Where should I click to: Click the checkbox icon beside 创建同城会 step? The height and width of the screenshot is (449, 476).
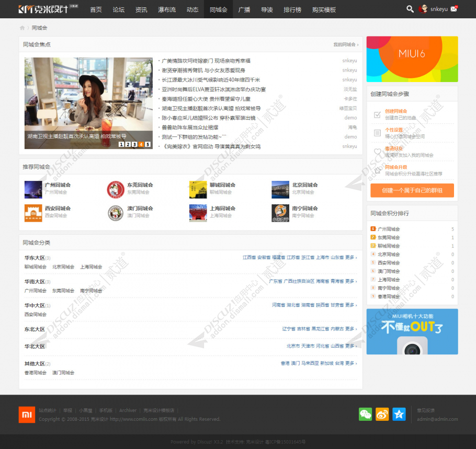click(377, 114)
